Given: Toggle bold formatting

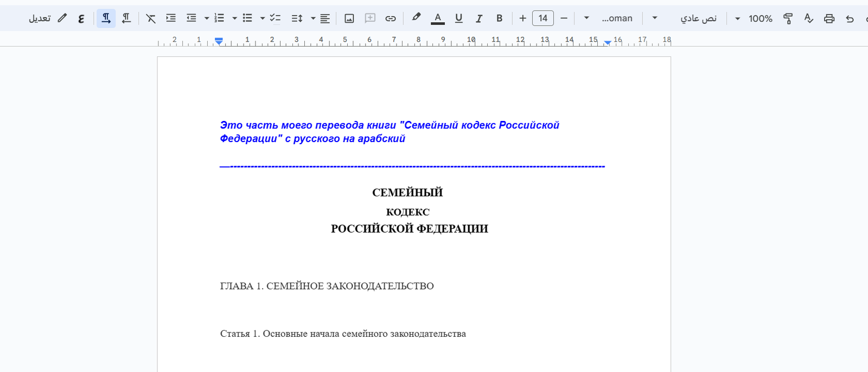Looking at the screenshot, I should click(x=500, y=18).
